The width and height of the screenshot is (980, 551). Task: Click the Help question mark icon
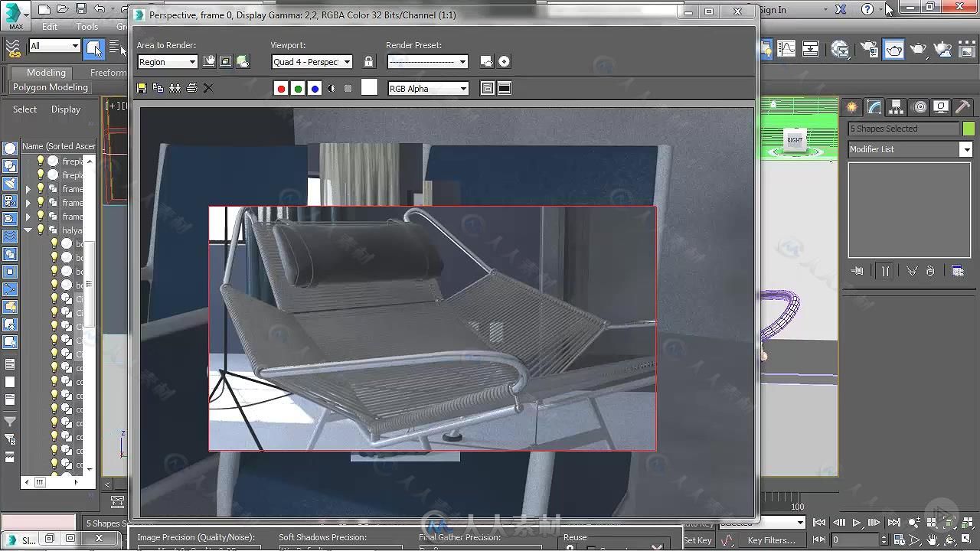tap(867, 9)
